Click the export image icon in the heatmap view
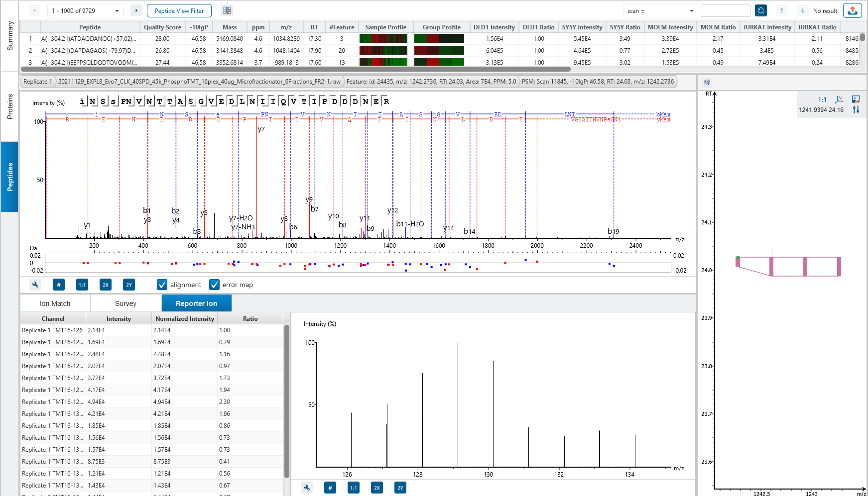 pos(857,99)
